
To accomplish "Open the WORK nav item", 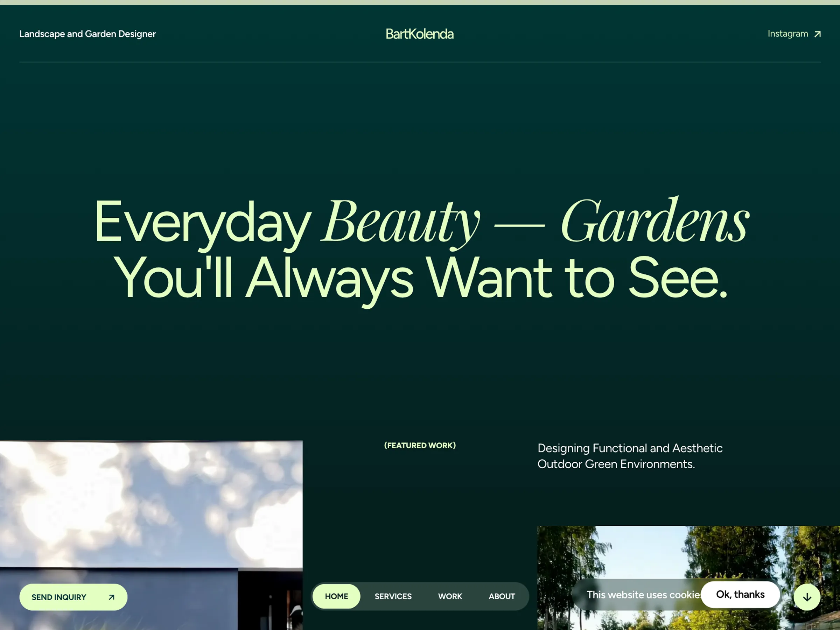I will pos(450,596).
